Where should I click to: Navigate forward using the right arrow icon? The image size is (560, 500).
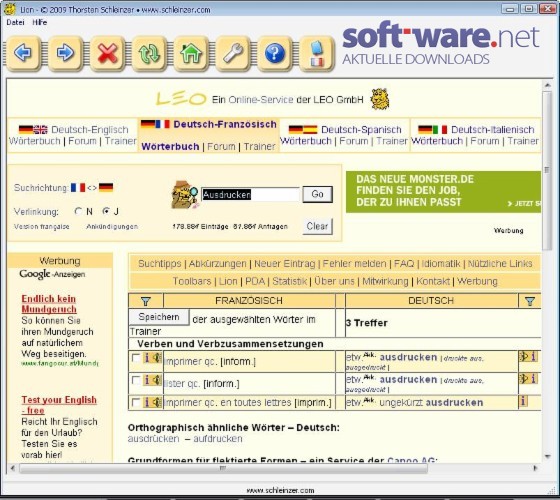click(x=65, y=54)
